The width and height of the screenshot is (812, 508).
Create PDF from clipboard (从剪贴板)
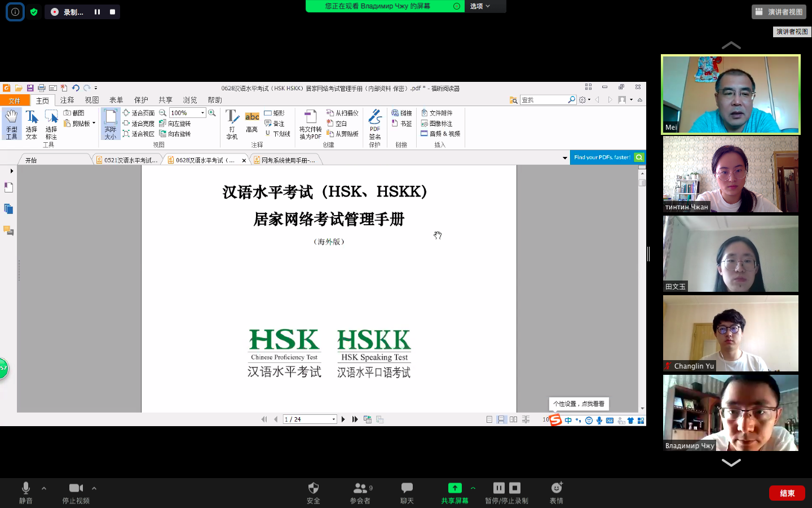point(342,134)
